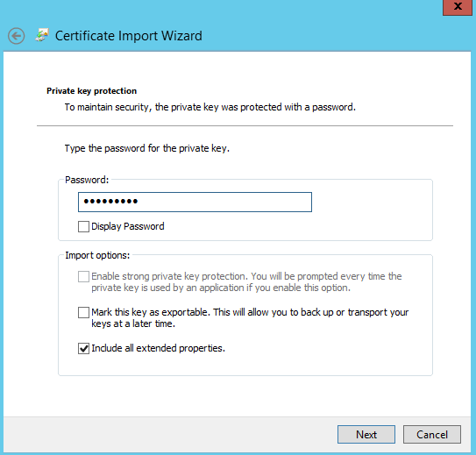Screen dimensions: 476x455
Task: Check the Mark this key as exportable box
Action: point(83,312)
